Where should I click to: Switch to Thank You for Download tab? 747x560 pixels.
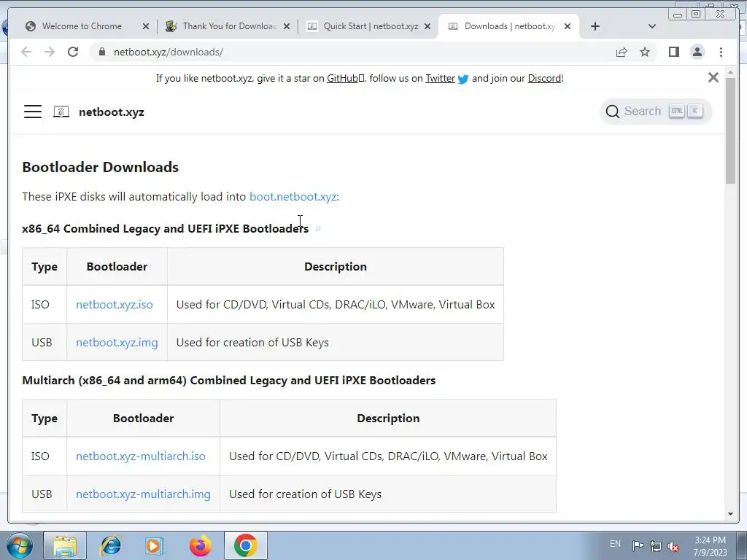230,26
